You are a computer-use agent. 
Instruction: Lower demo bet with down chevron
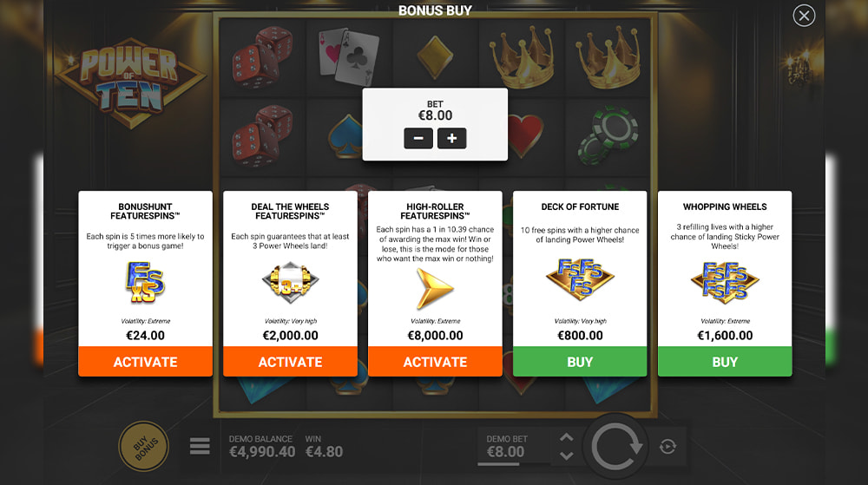[566, 456]
